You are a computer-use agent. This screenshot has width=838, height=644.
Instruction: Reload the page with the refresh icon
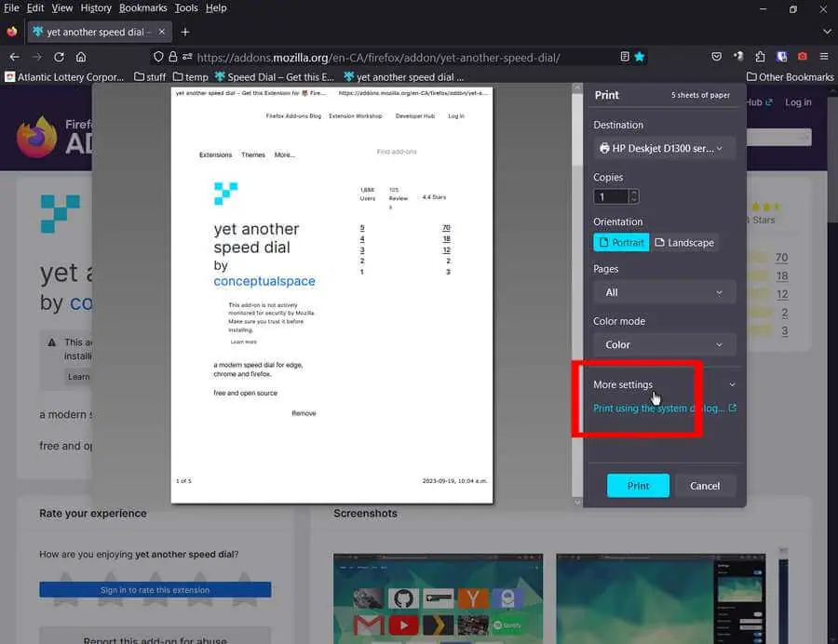[x=59, y=57]
